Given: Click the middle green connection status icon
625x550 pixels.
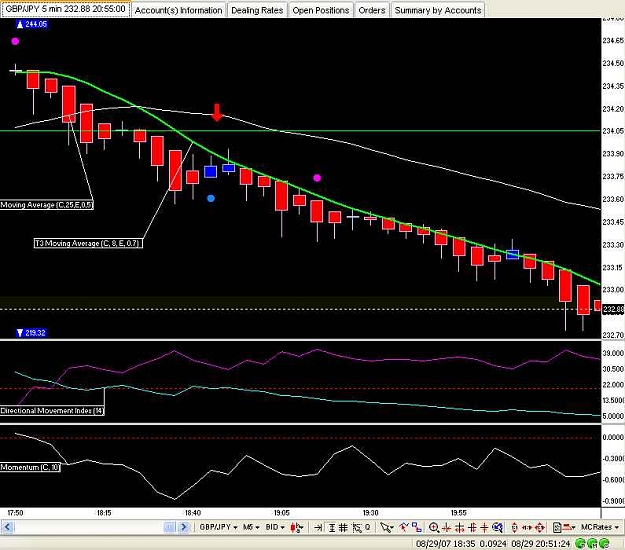Looking at the screenshot, I should pos(592,543).
